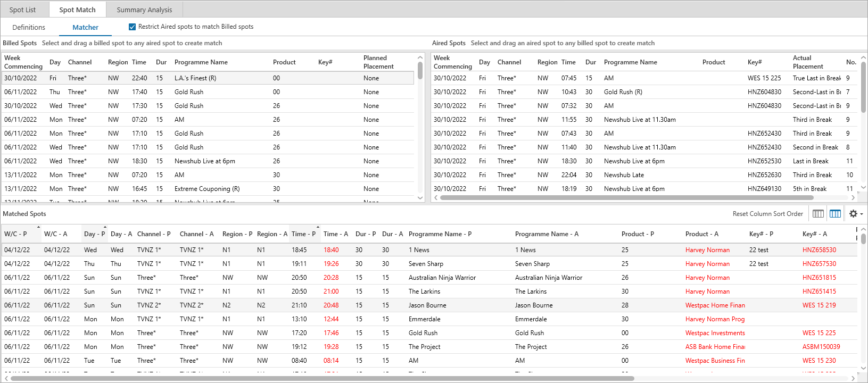Select aired row Newshub Live at 11.30am 11:55
Screen dimensions: 868x383
pos(644,120)
